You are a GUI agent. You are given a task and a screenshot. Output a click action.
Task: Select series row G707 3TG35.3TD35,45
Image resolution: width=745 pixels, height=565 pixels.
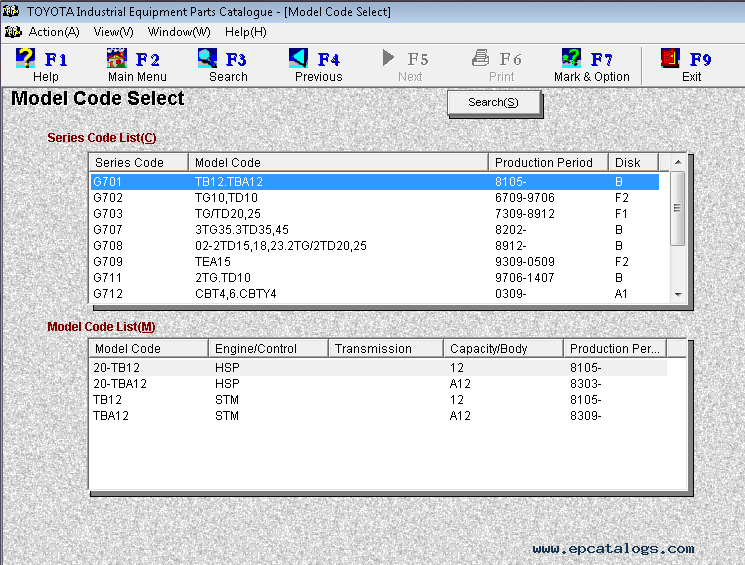coord(375,230)
